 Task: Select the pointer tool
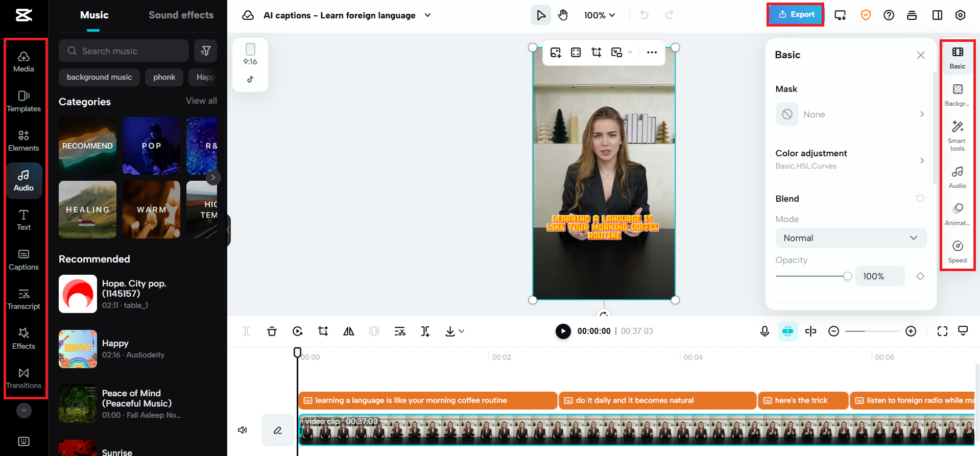tap(541, 15)
